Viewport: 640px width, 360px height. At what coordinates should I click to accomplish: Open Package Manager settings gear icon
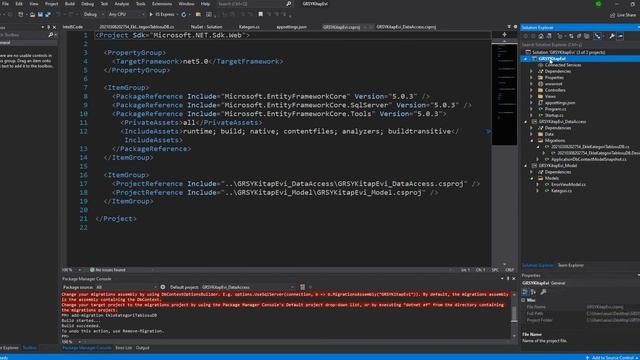(x=163, y=287)
